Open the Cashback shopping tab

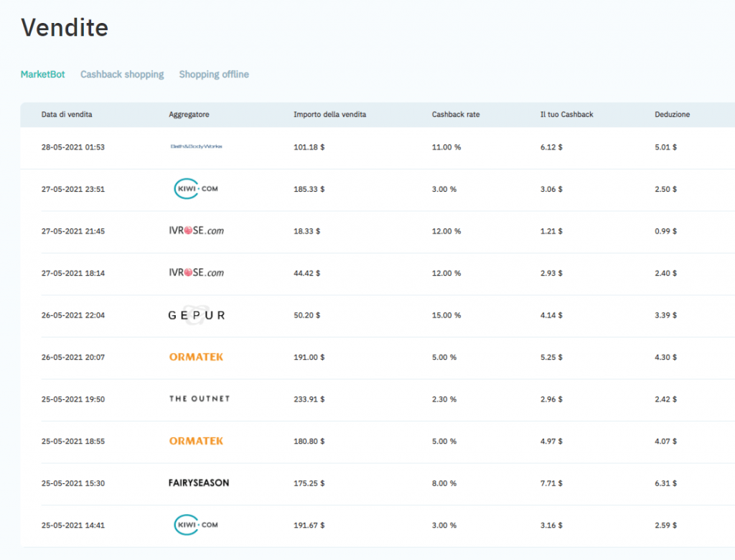pyautogui.click(x=122, y=75)
